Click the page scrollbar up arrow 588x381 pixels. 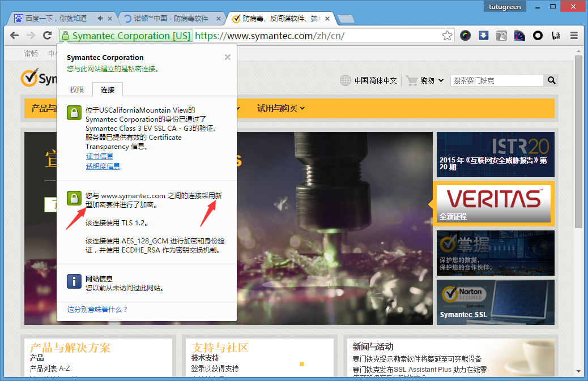point(578,51)
